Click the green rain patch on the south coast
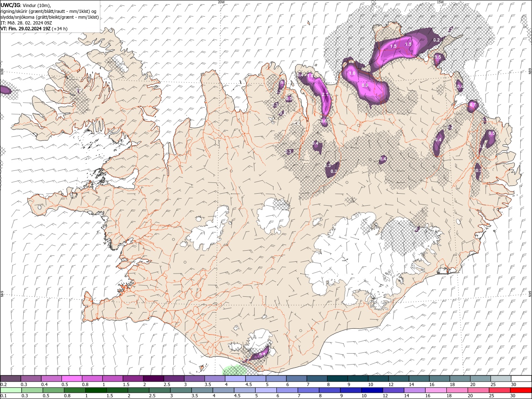 click(234, 370)
